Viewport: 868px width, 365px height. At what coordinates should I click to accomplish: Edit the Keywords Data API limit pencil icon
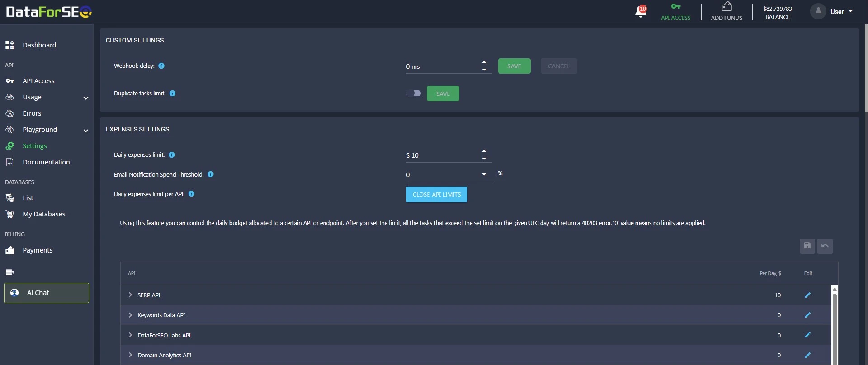(808, 315)
